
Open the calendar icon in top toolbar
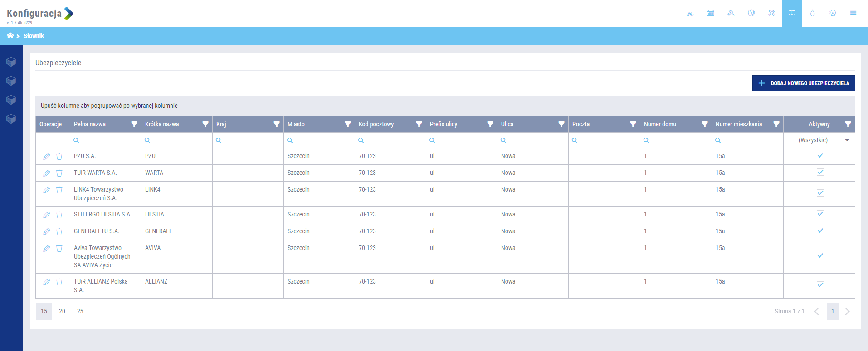(710, 13)
